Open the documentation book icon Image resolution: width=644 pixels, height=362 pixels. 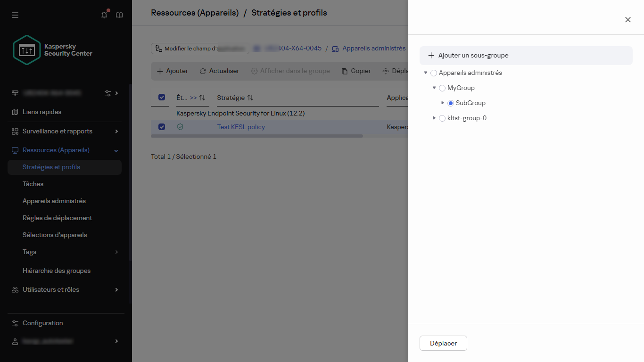(119, 15)
